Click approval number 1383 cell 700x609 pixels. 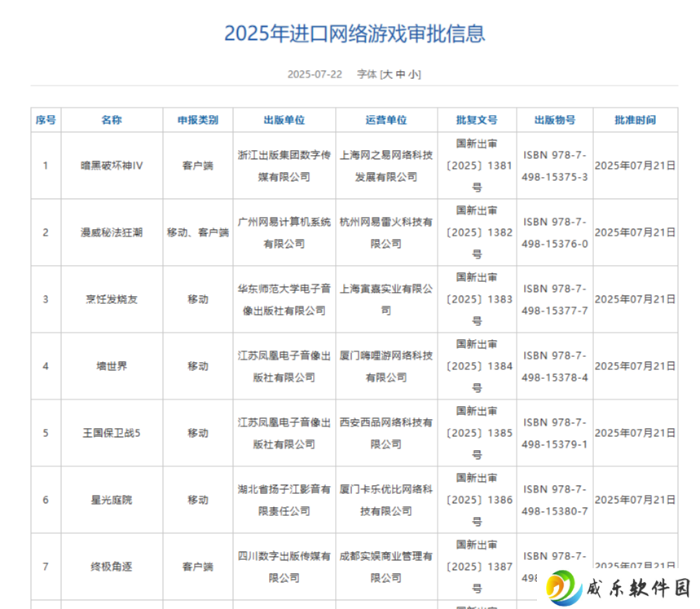click(477, 299)
